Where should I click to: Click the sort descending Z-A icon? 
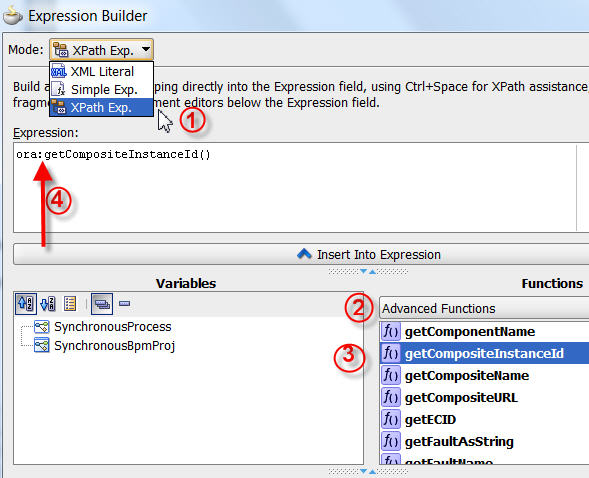click(48, 303)
